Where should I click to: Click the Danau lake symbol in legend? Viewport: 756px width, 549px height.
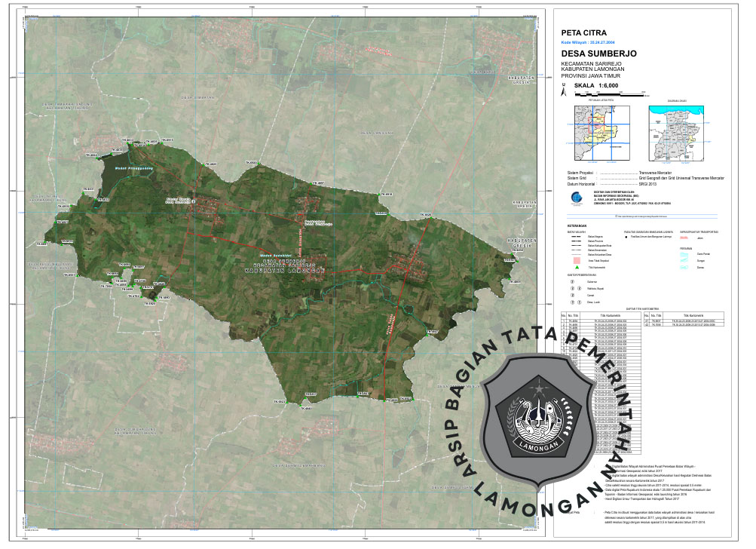point(685,267)
